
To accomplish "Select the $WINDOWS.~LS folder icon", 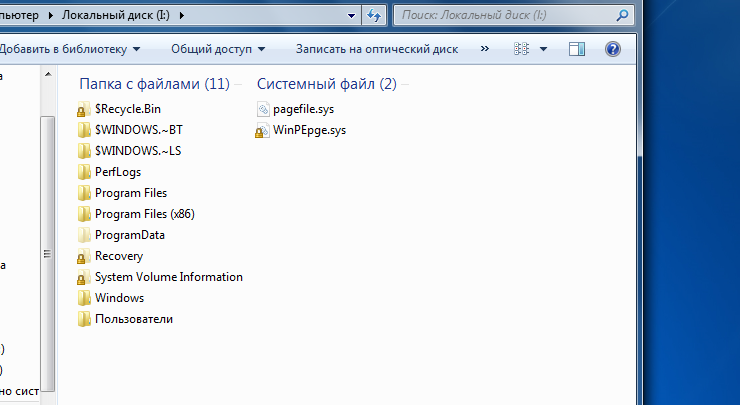I will [84, 151].
